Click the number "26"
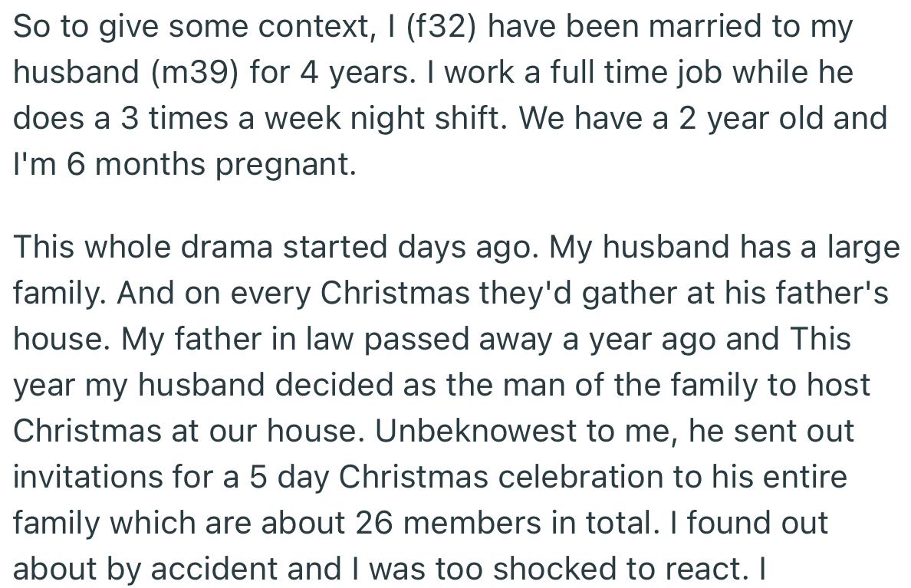The image size is (911, 588). coord(380,524)
